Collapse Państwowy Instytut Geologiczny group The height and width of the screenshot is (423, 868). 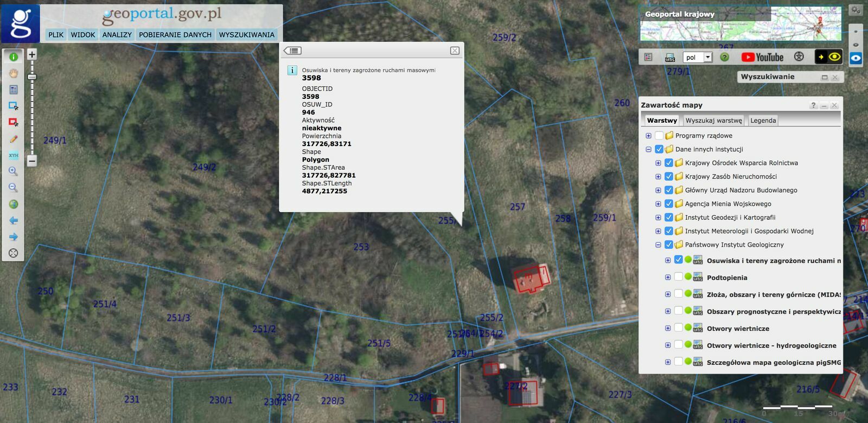tap(658, 245)
